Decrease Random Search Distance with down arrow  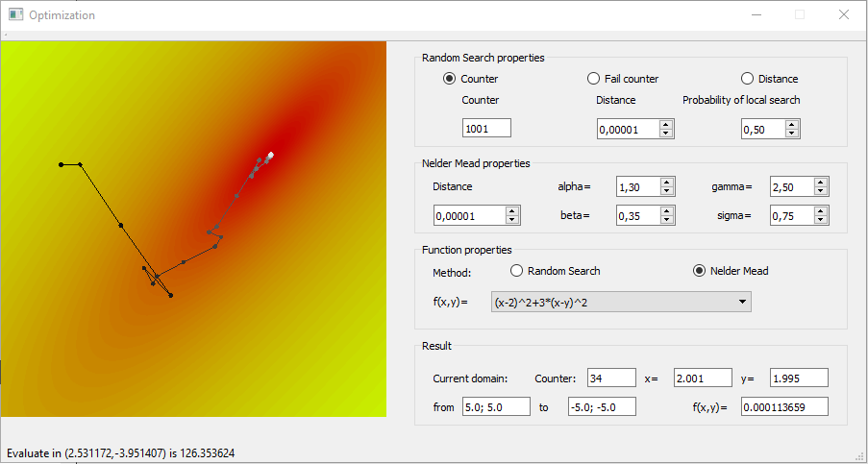[666, 134]
